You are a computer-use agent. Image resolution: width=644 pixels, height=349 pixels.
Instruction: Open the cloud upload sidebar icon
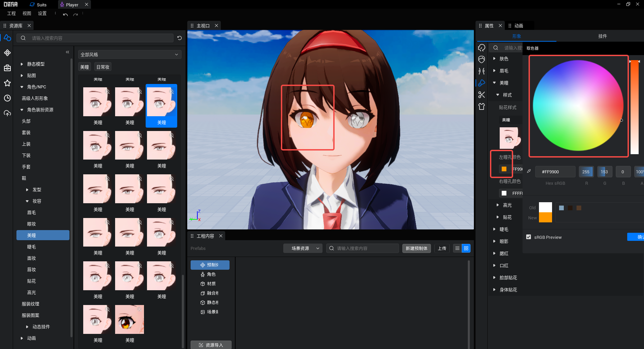7,113
